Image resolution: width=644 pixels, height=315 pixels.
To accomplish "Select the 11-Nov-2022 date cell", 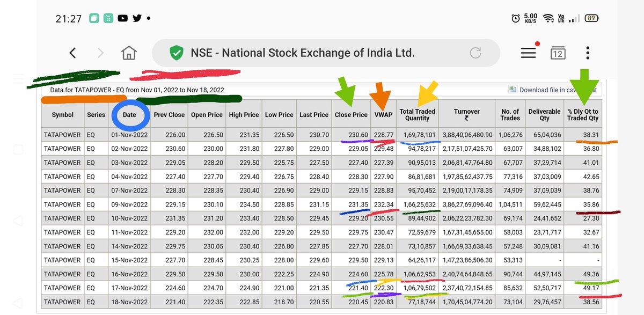I will (x=129, y=232).
